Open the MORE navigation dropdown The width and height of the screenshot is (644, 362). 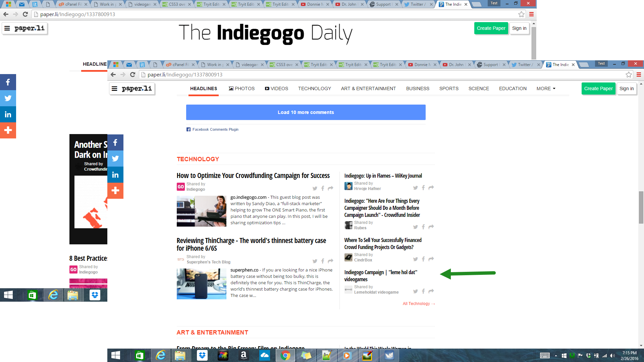tap(545, 88)
